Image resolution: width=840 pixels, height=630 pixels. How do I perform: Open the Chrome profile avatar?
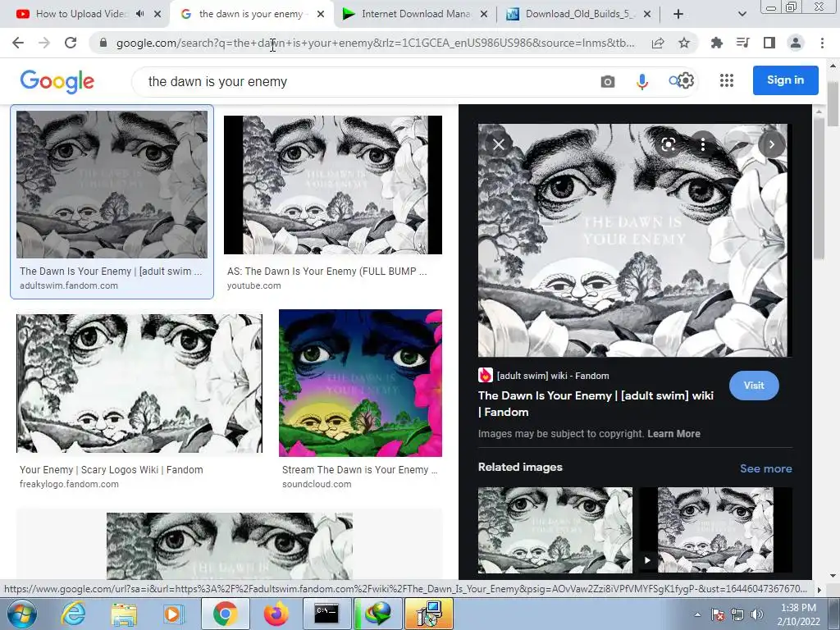pyautogui.click(x=796, y=43)
